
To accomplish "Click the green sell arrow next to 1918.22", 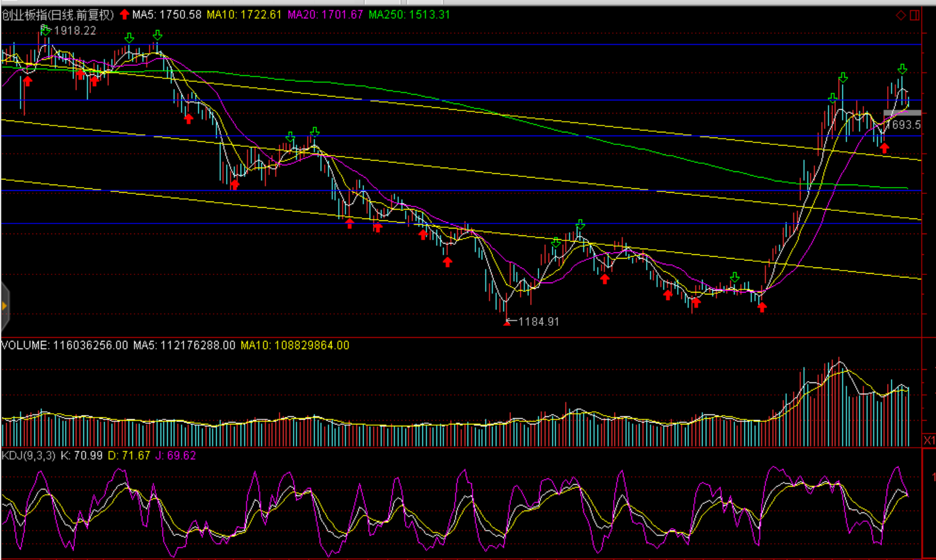I will tap(45, 30).
